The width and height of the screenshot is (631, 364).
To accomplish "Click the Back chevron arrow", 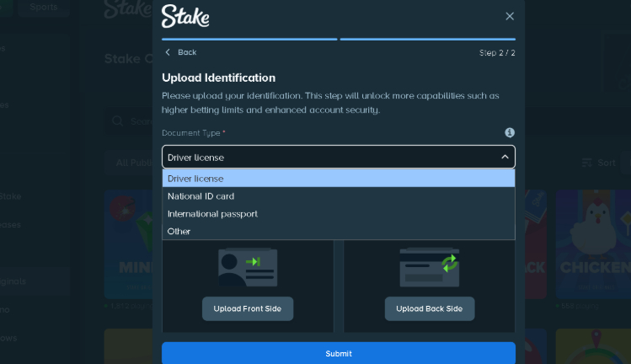I will coord(168,52).
